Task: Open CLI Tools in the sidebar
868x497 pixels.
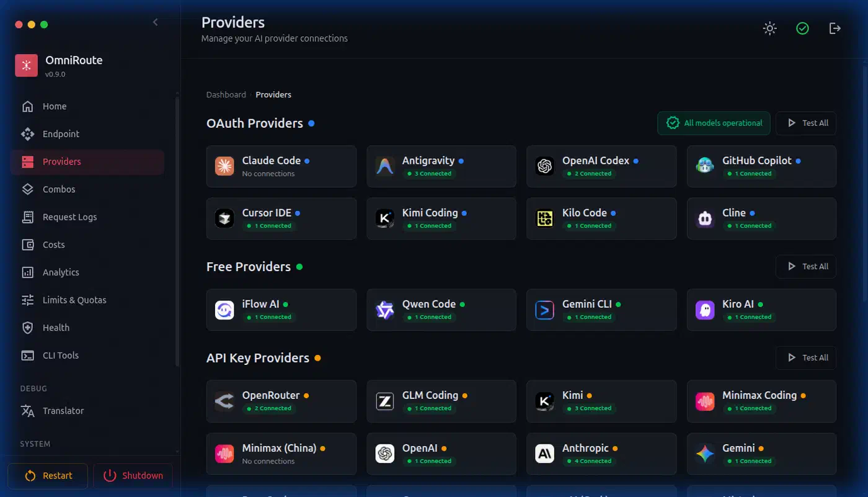Action: pyautogui.click(x=87, y=356)
